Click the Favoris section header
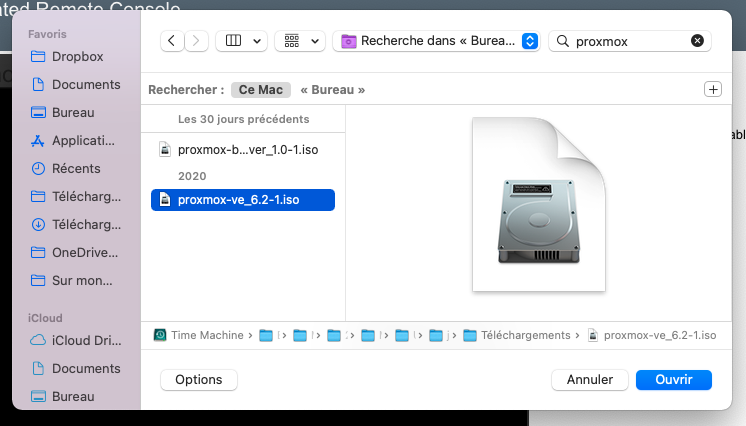This screenshot has height=426, width=746. [47, 34]
